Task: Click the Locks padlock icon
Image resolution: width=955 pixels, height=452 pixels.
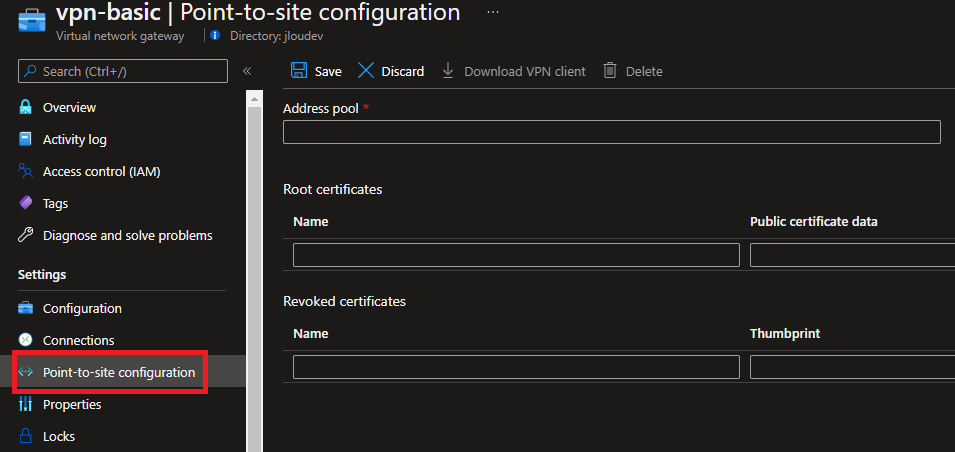Action: click(25, 436)
